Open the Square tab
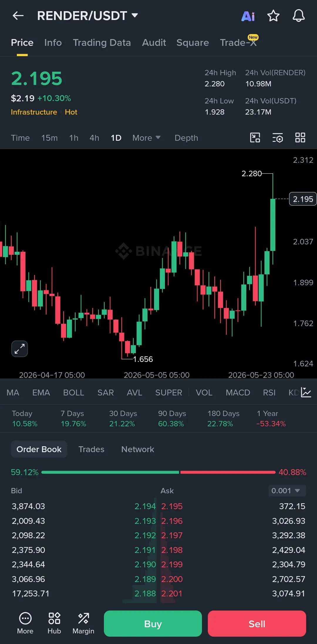The height and width of the screenshot is (644, 317). [x=193, y=43]
